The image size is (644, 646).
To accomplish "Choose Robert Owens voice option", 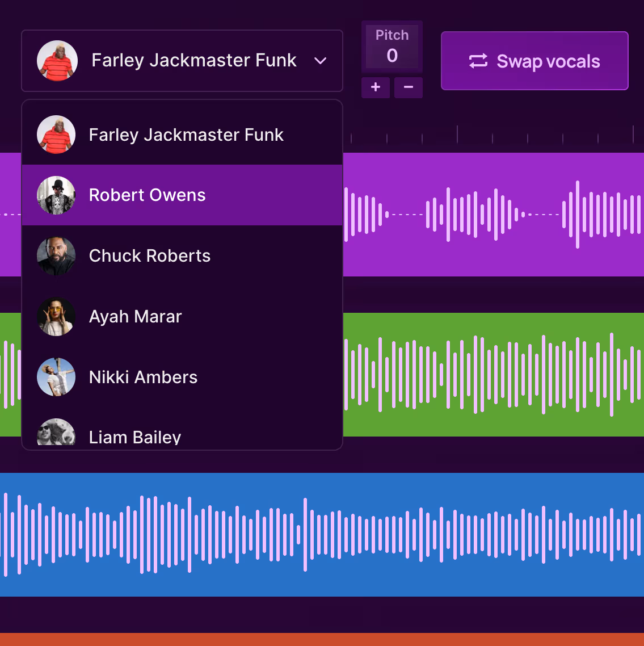I will [x=182, y=195].
